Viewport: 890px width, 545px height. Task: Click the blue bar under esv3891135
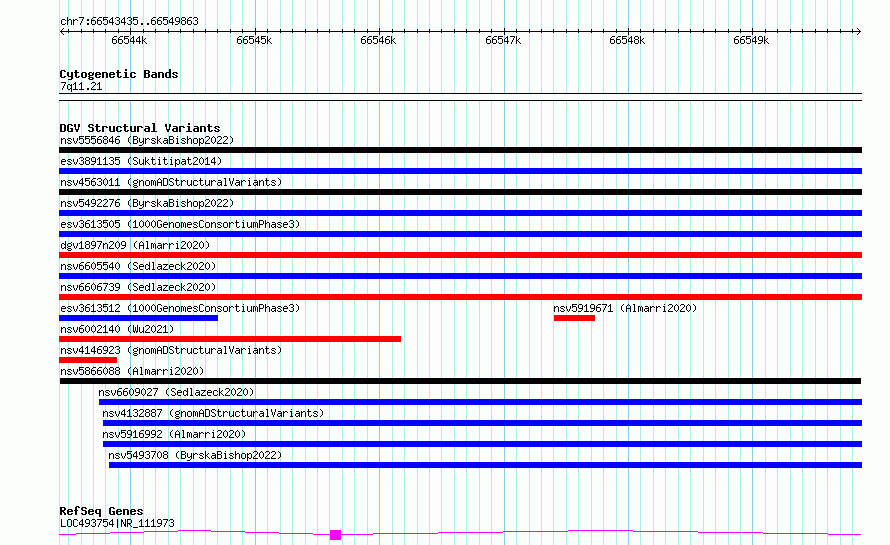pyautogui.click(x=460, y=171)
